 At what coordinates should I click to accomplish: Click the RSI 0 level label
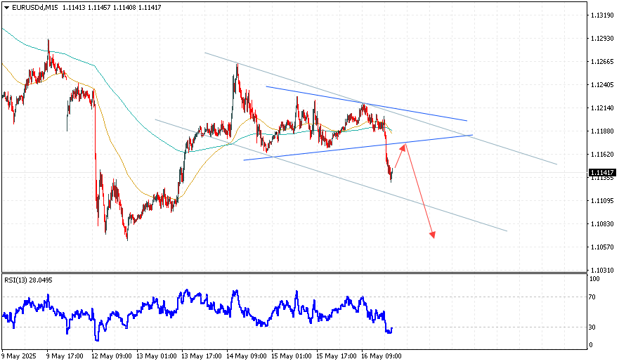[591, 345]
